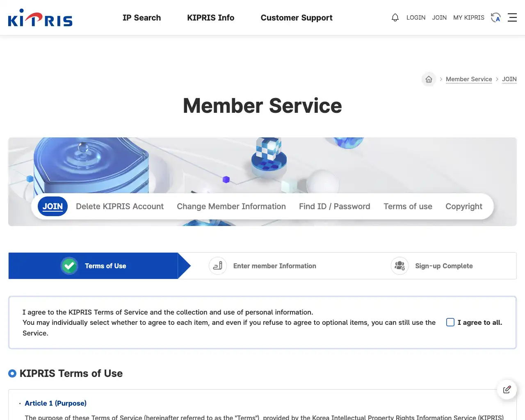Click the floating edit pencil icon

(x=507, y=389)
